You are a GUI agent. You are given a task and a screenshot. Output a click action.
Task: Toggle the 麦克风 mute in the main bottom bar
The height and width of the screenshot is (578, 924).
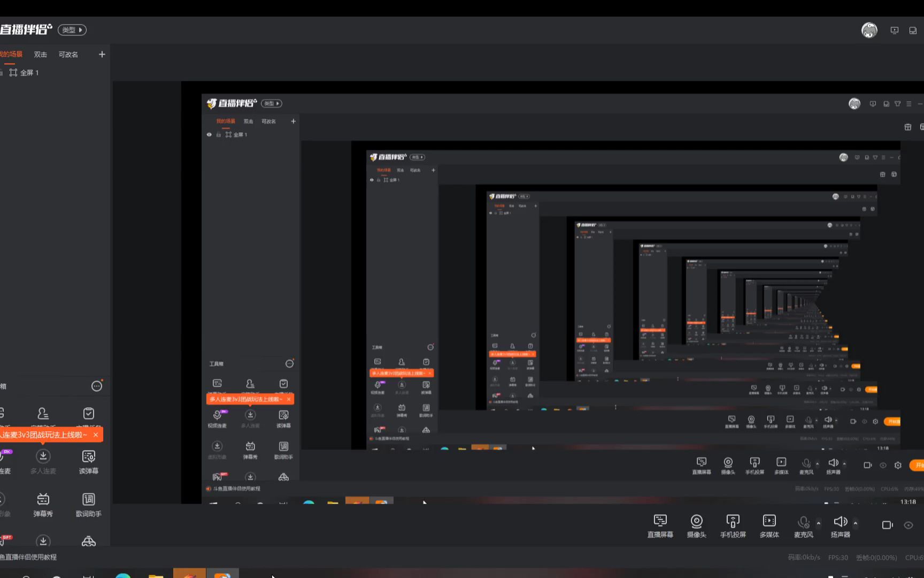pos(804,526)
